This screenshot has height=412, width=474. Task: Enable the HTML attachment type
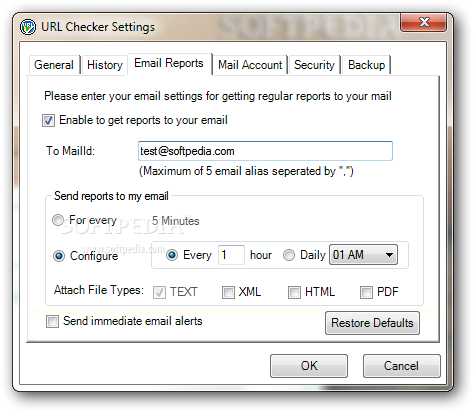pos(294,292)
